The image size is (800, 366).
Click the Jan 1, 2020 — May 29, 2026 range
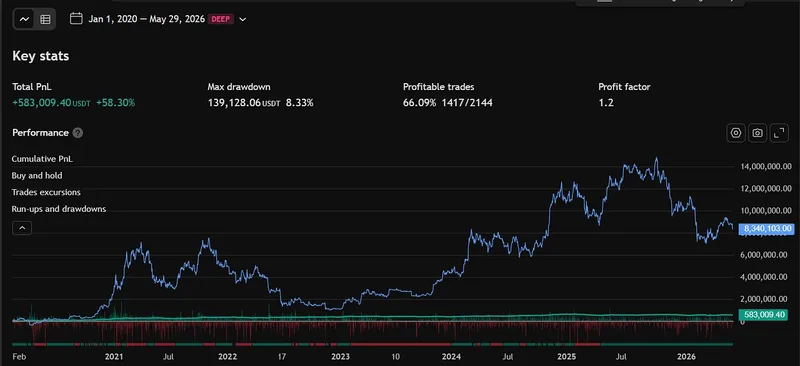click(x=147, y=19)
